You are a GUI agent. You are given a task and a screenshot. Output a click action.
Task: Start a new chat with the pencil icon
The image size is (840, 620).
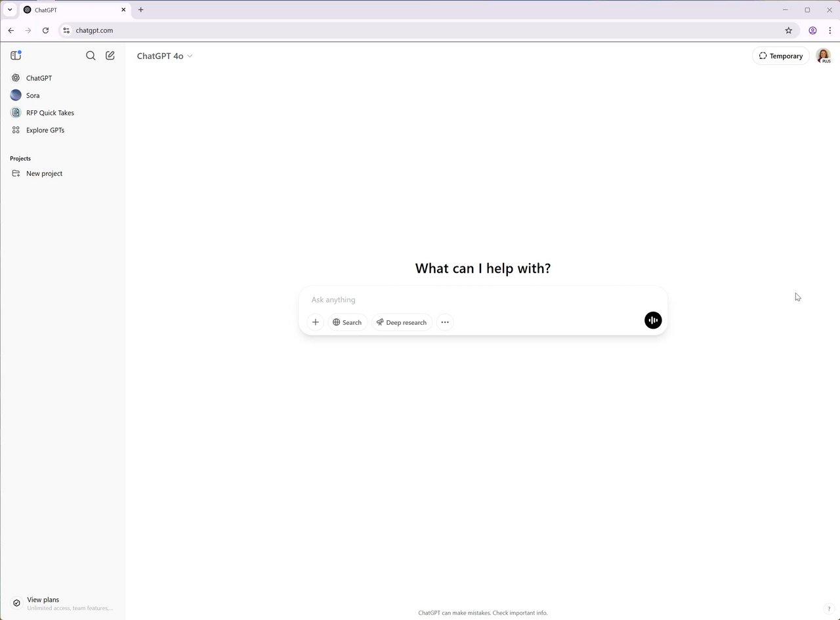click(110, 56)
